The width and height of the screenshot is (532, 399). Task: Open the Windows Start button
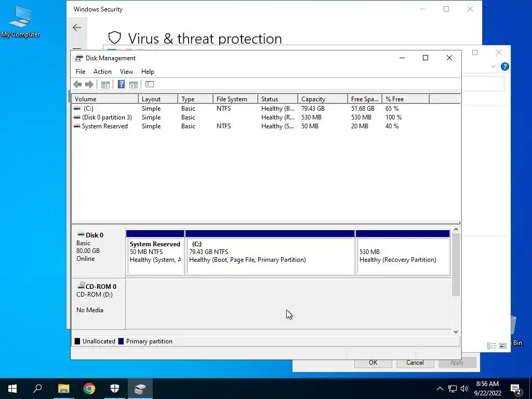(12, 389)
